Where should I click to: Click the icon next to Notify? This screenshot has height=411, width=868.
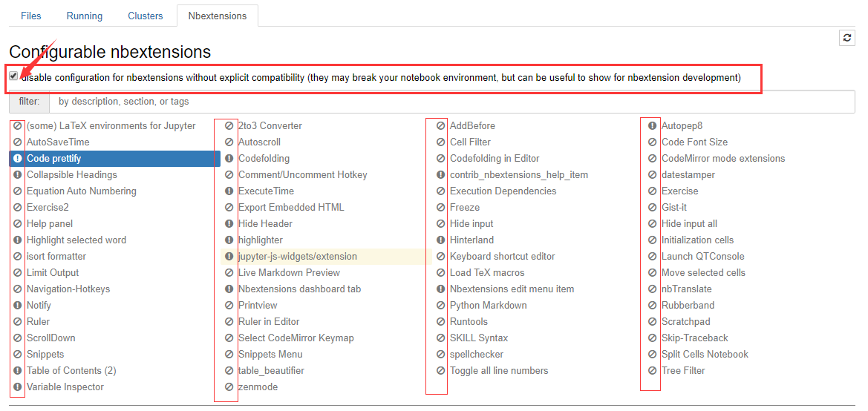pos(17,306)
